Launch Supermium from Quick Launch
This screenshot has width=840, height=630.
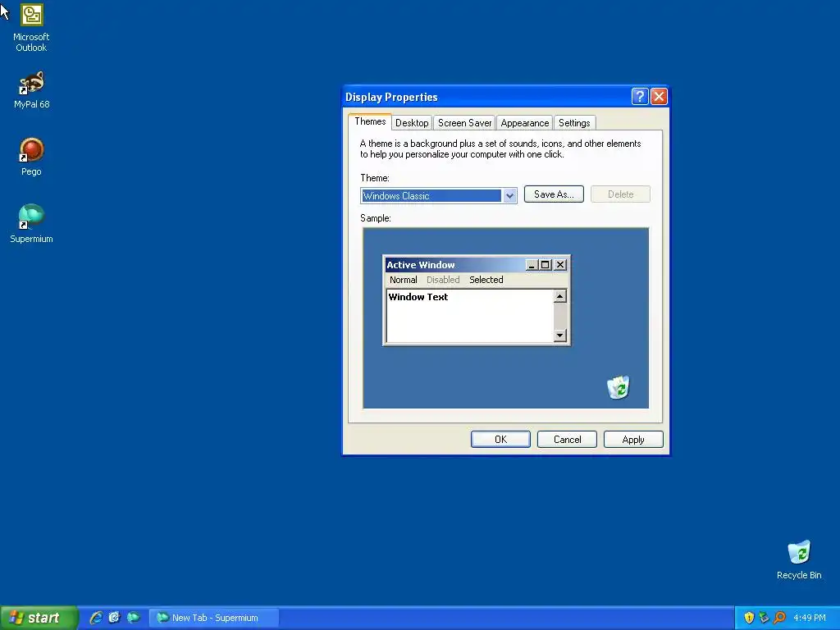point(133,618)
